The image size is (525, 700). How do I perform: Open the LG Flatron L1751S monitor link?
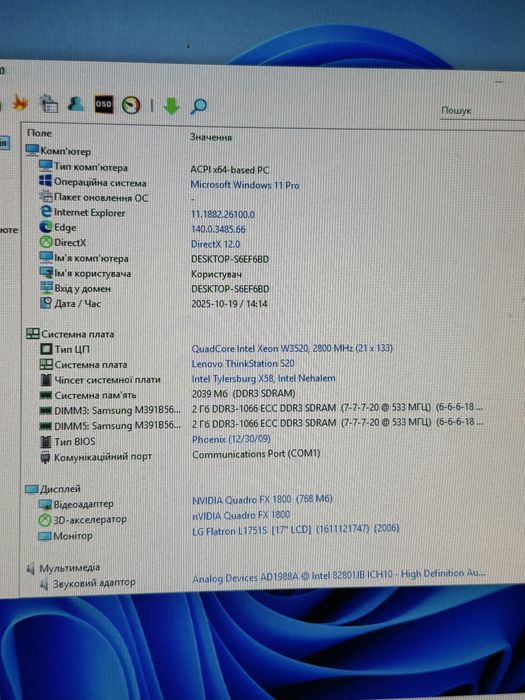coord(296,530)
